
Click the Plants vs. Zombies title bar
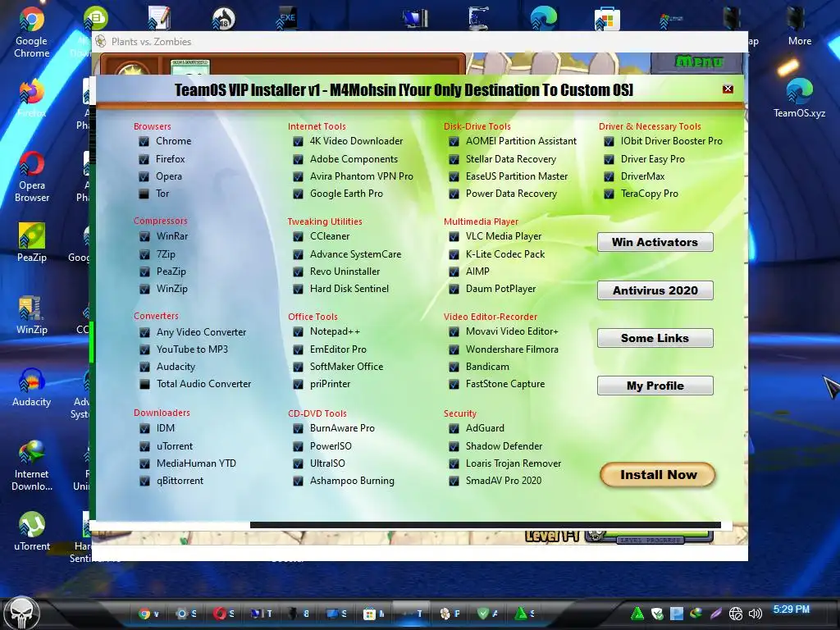tap(419, 41)
